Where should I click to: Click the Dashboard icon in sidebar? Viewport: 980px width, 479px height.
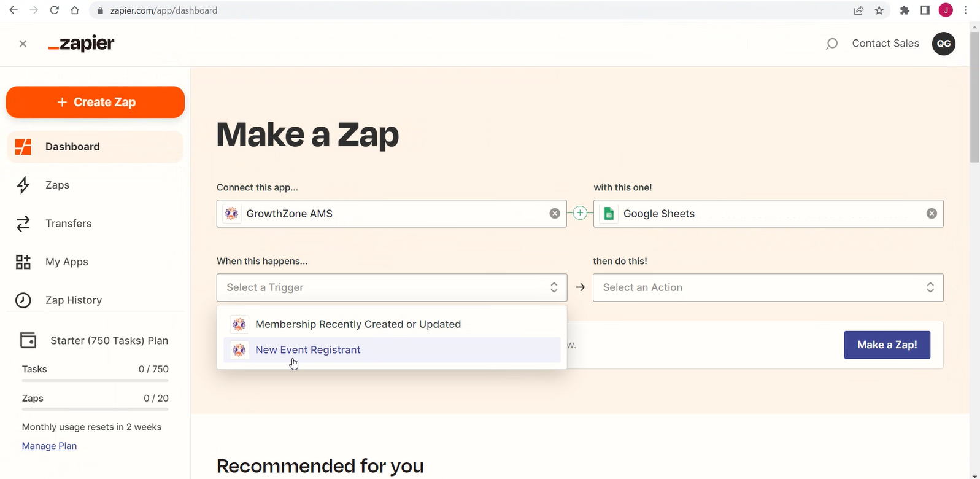pos(23,147)
